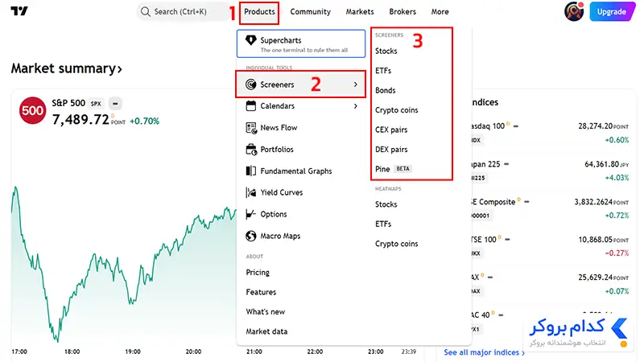Screen dimensions: 644x362
Task: Open the Community menu
Action: [x=311, y=12]
